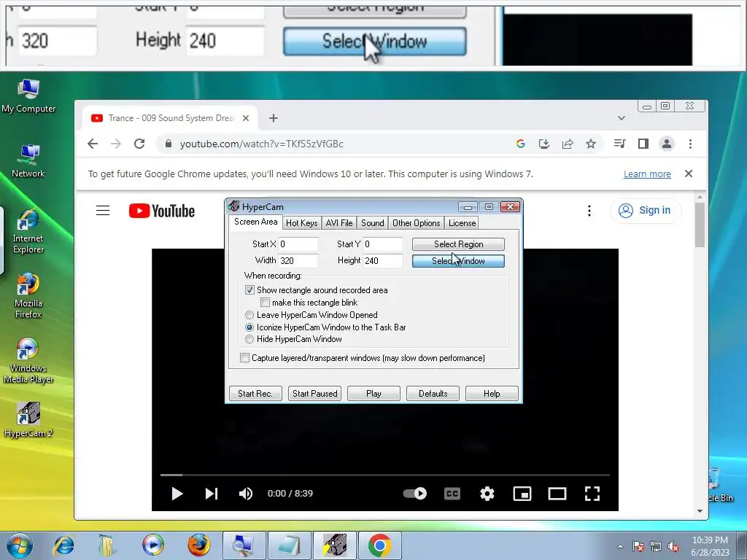Open My Computer desktop icon
Viewport: 747px width, 560px height.
[x=28, y=97]
